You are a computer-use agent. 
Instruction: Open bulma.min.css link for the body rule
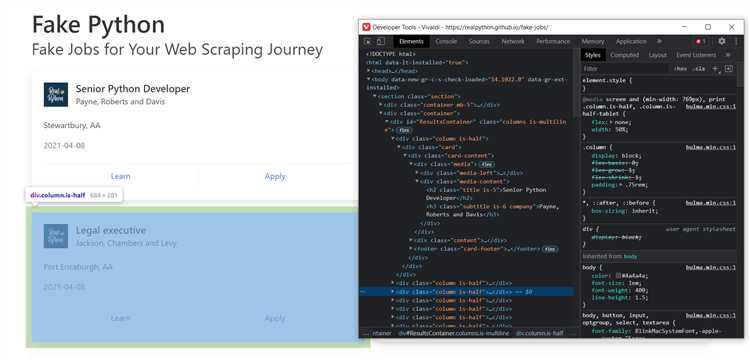coord(711,268)
